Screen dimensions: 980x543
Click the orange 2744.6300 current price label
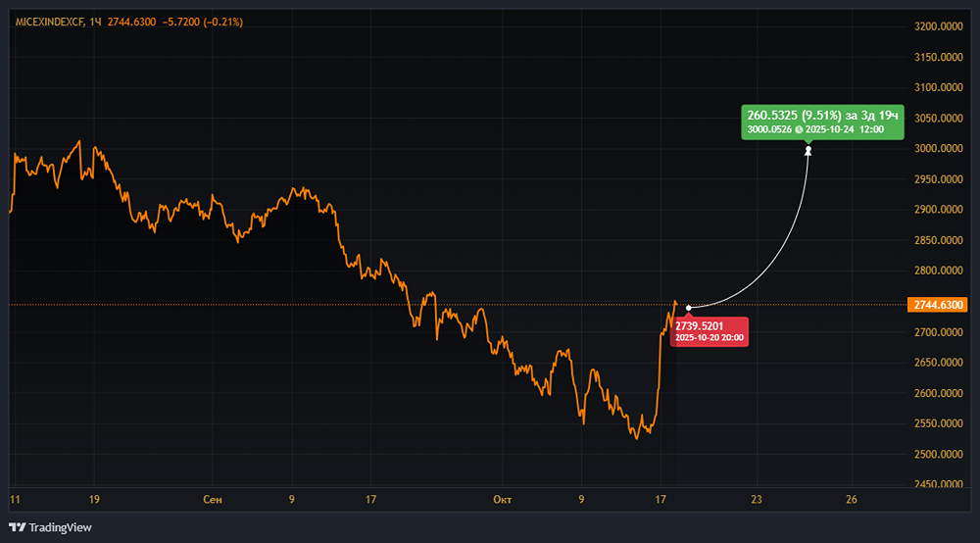click(x=938, y=305)
